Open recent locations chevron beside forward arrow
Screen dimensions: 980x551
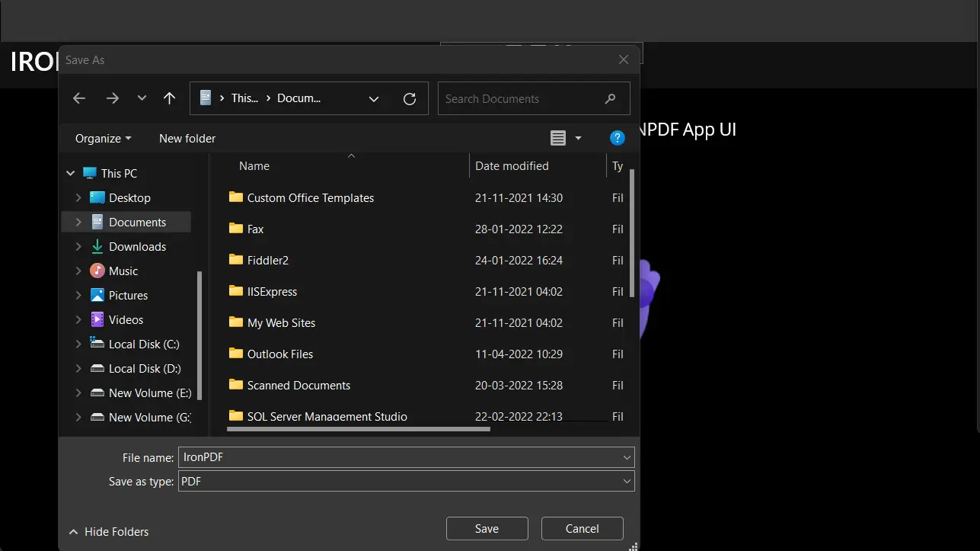coord(142,98)
